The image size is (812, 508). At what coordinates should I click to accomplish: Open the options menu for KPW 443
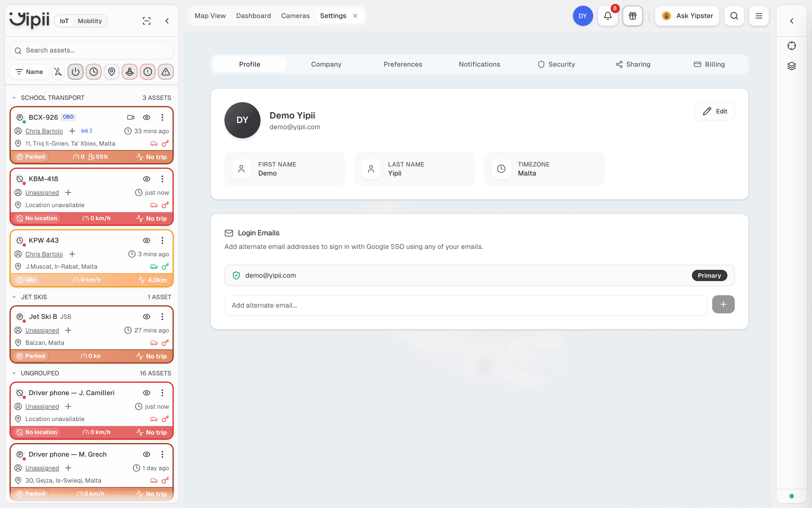[x=162, y=240]
